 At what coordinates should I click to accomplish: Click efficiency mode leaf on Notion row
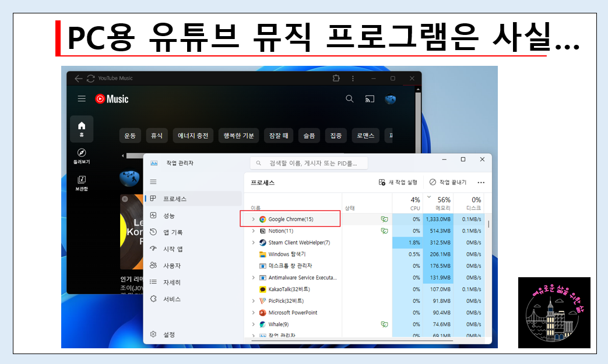click(x=384, y=231)
